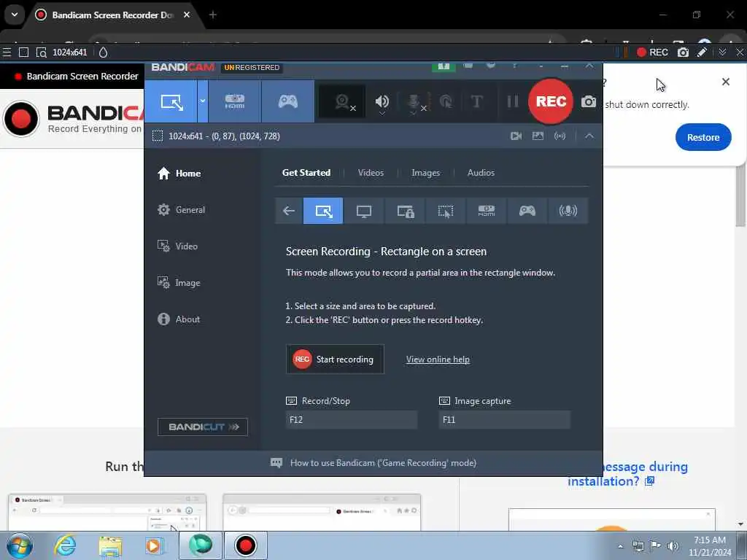Select the specific window lock mode icon
The width and height of the screenshot is (747, 560).
coord(405,211)
